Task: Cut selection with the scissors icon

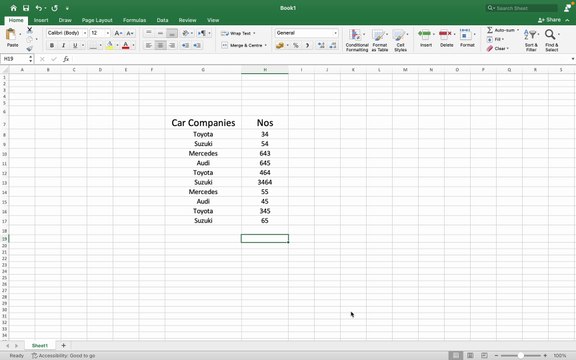Action: (x=30, y=30)
